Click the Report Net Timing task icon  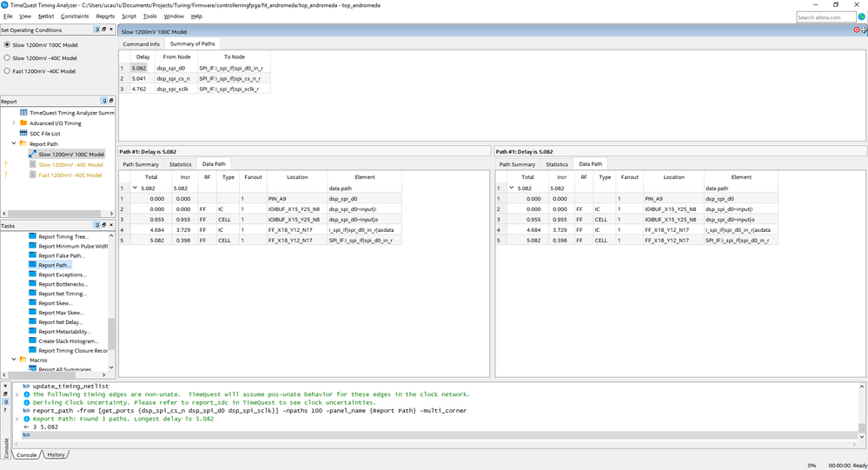(x=33, y=294)
